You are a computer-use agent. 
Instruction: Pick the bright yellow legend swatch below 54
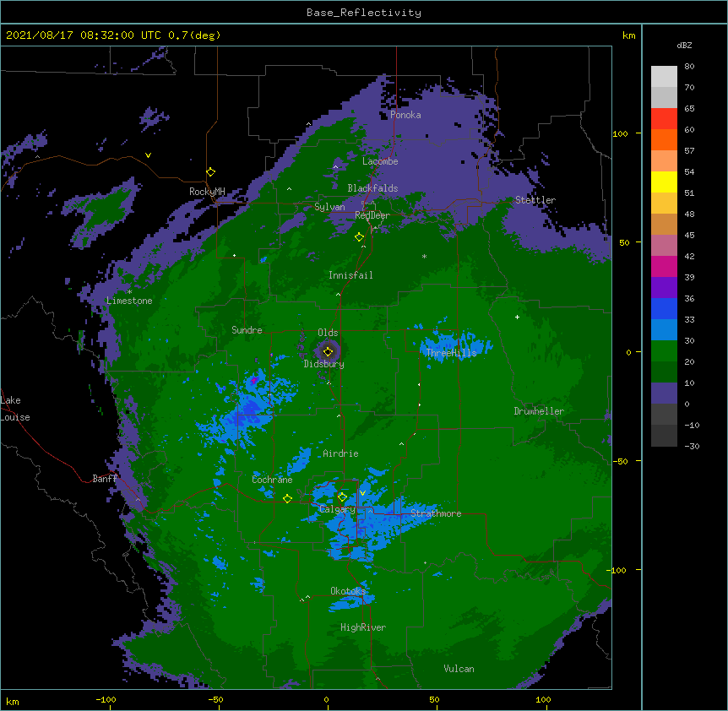[x=664, y=182]
